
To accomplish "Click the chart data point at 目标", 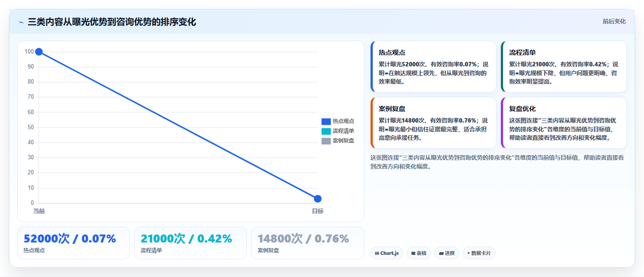I will coord(318,199).
